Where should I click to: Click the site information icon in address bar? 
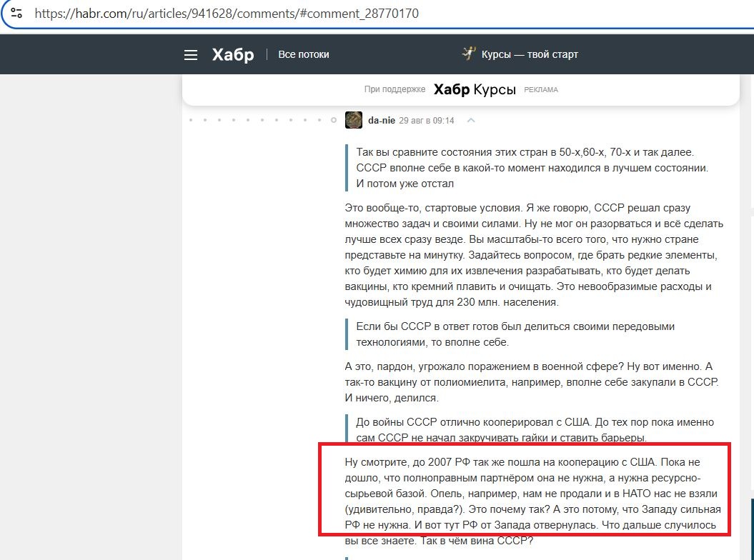click(16, 14)
